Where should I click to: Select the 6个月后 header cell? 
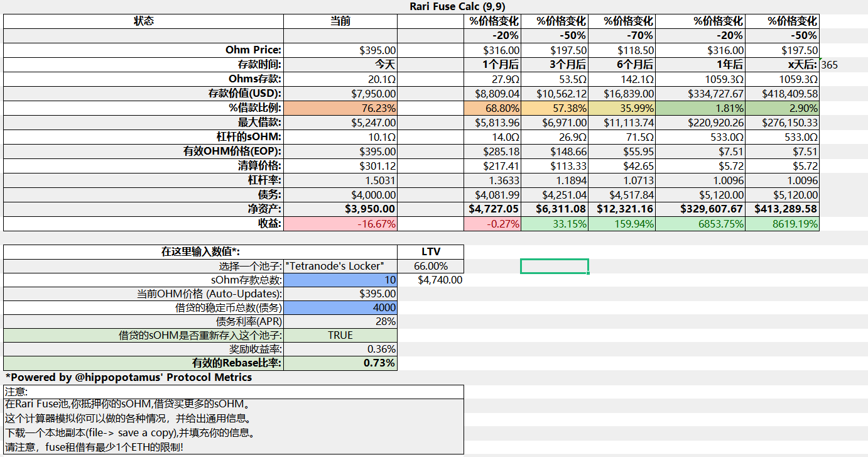tap(622, 64)
